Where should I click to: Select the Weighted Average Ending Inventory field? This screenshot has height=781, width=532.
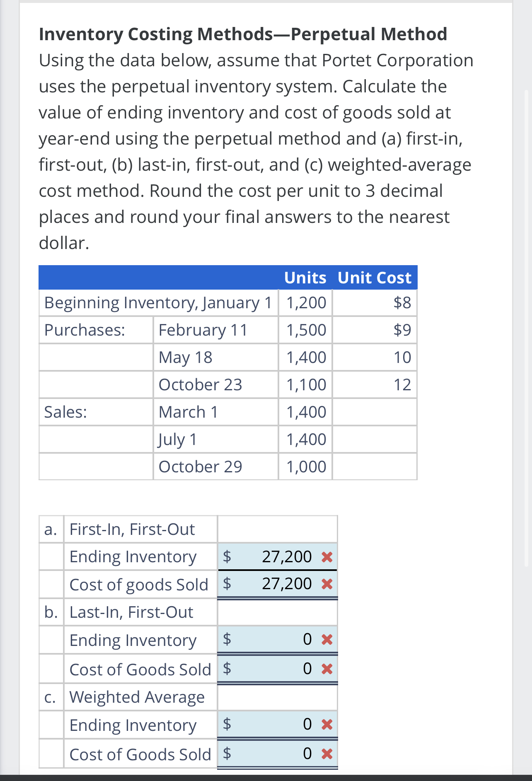coord(278,724)
